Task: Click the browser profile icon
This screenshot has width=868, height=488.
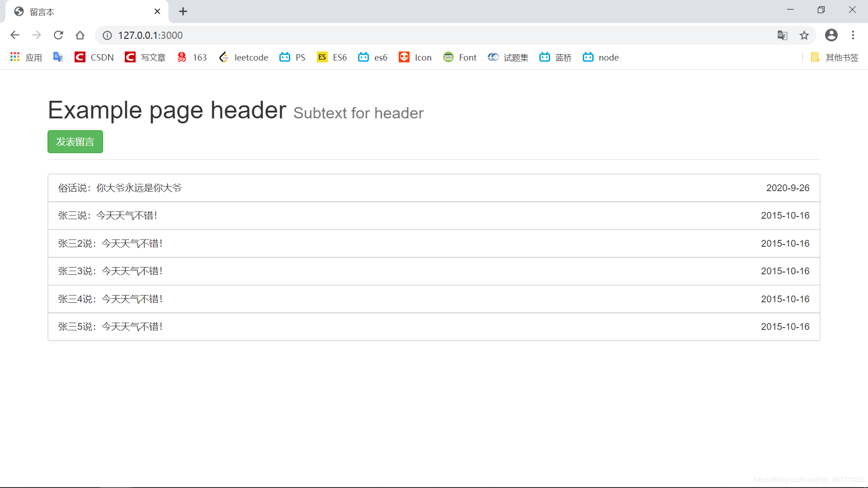Action: point(831,35)
